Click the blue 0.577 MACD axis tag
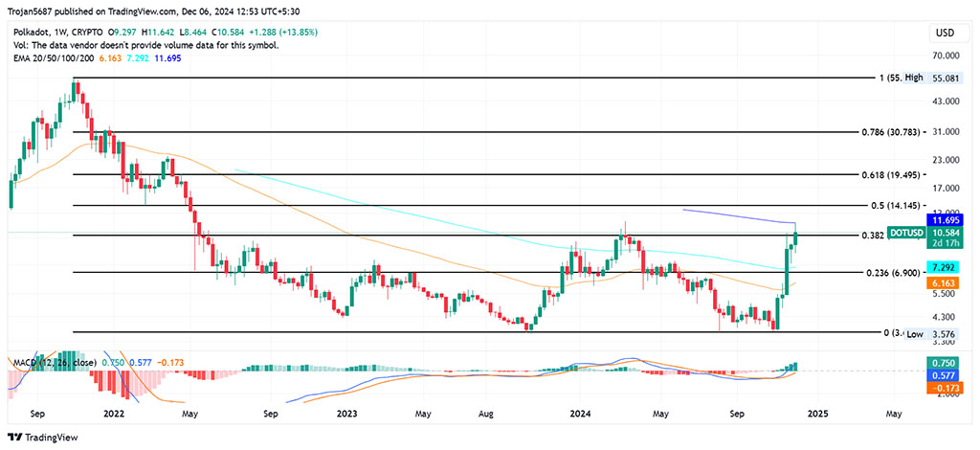 click(944, 375)
